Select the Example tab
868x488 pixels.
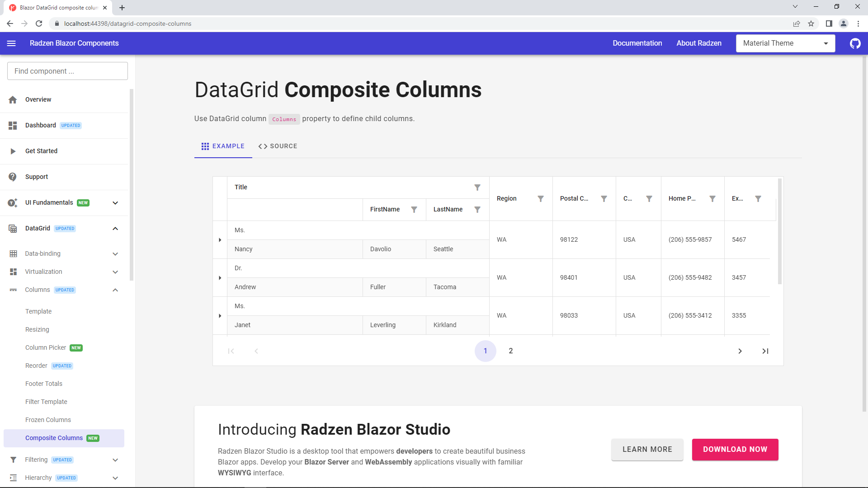[x=223, y=146]
